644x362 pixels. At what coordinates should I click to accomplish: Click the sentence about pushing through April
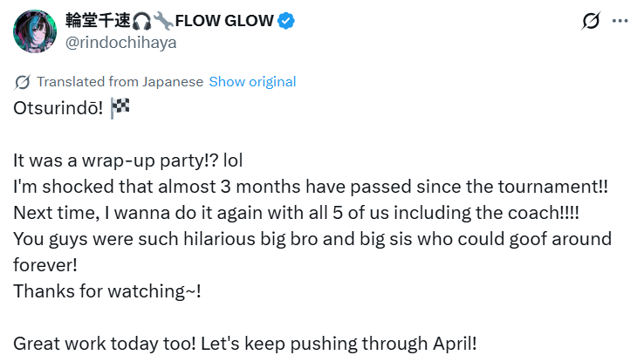coord(245,344)
